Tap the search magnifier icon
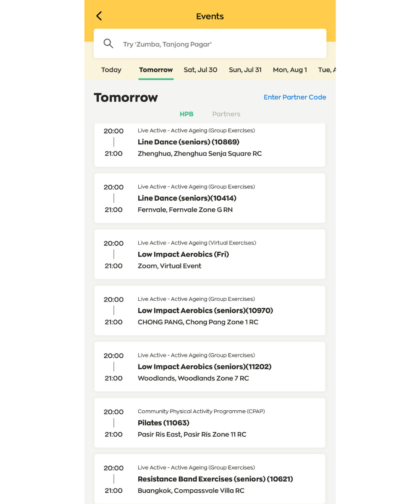 [108, 44]
